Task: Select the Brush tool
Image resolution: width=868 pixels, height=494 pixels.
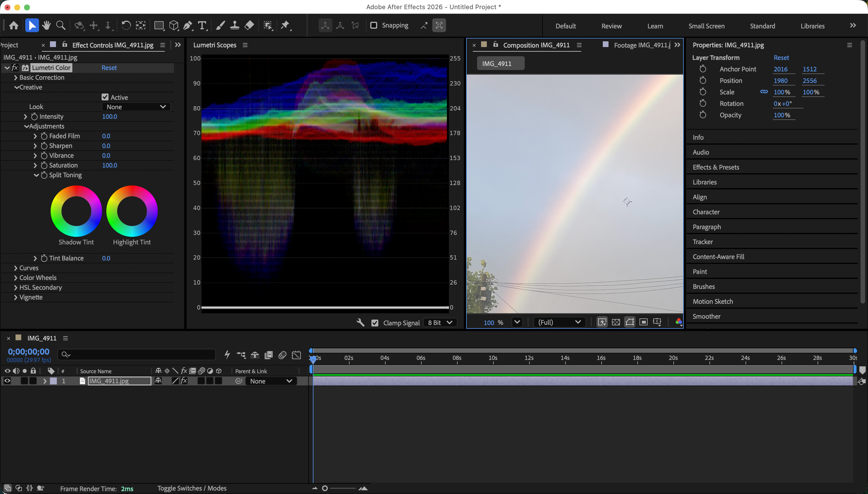Action: tap(220, 26)
